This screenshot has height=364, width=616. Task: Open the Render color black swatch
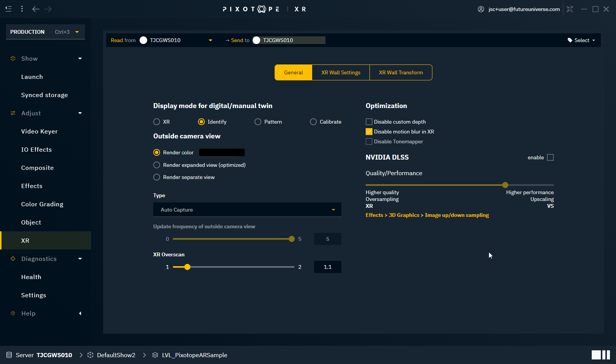[x=222, y=152]
